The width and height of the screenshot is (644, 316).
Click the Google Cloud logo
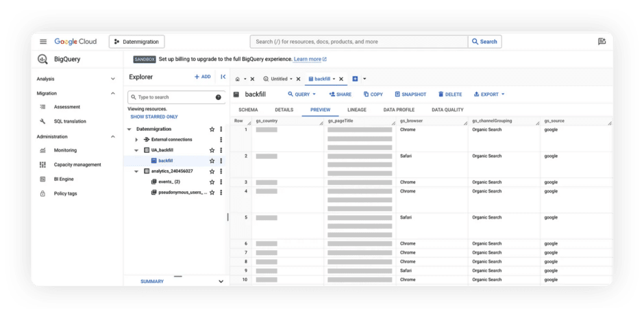pyautogui.click(x=75, y=42)
